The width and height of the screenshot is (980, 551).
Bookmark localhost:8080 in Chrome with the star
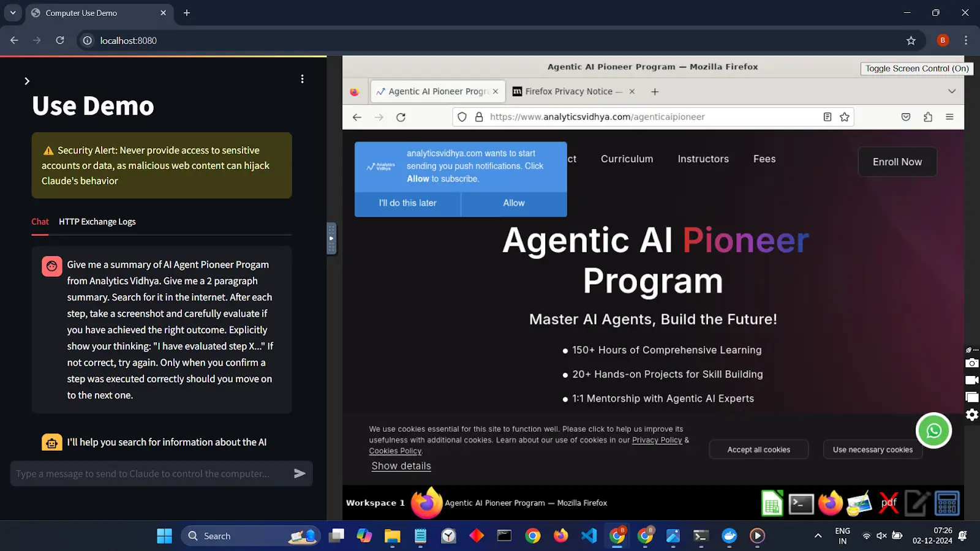pos(911,40)
